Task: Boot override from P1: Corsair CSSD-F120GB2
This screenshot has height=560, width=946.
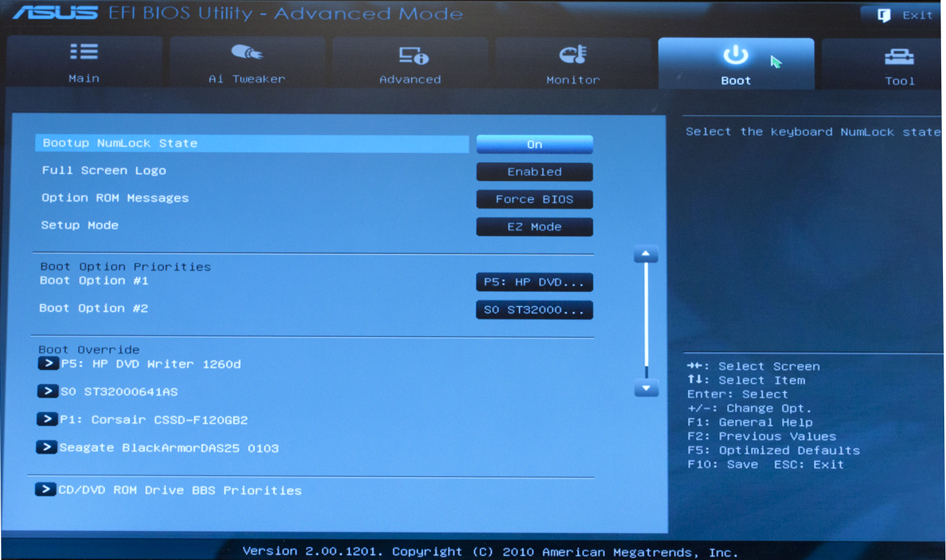Action: 154,420
